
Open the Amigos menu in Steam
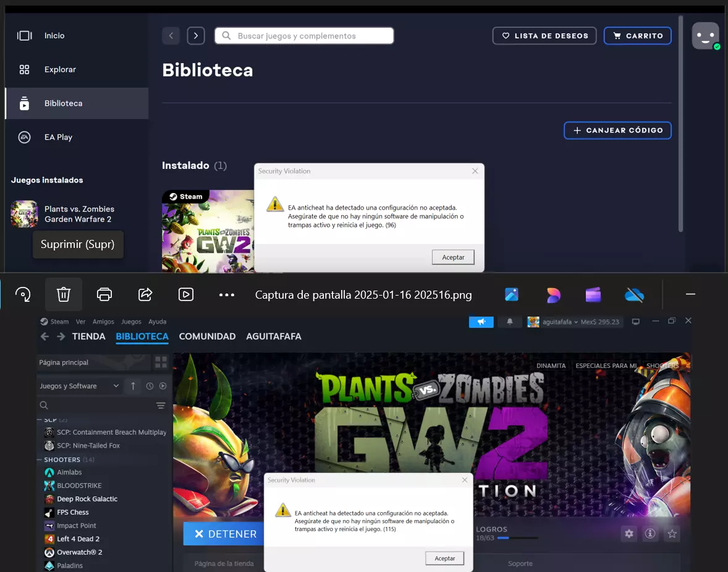point(103,322)
